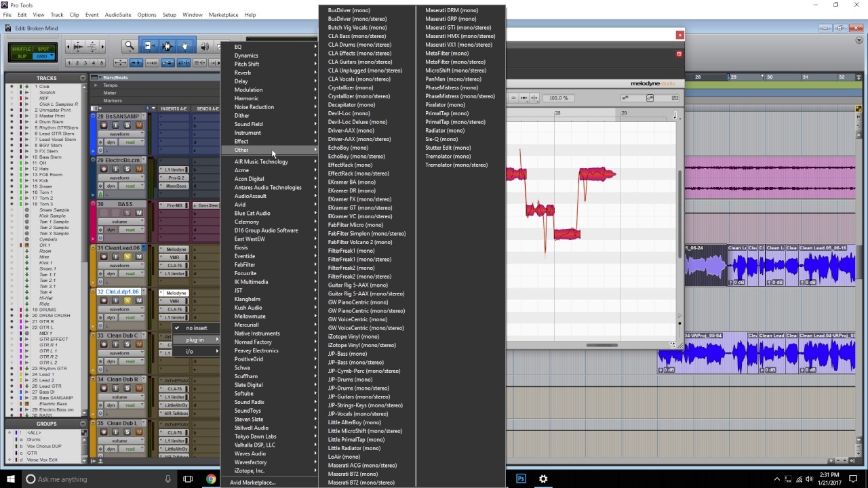Select 19 DRUMS in track list

[47, 310]
